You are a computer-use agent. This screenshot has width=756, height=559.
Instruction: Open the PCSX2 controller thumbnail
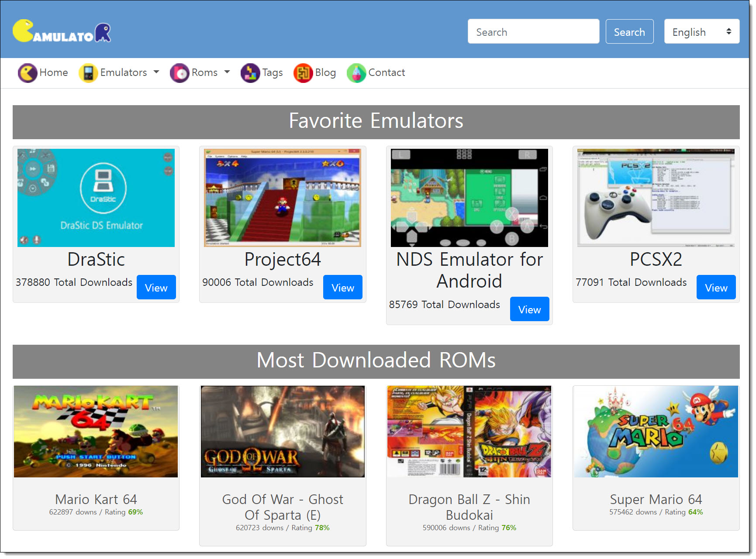pos(656,198)
